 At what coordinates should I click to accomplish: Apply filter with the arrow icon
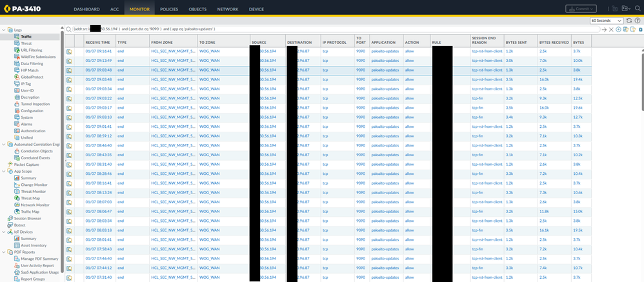pos(604,29)
